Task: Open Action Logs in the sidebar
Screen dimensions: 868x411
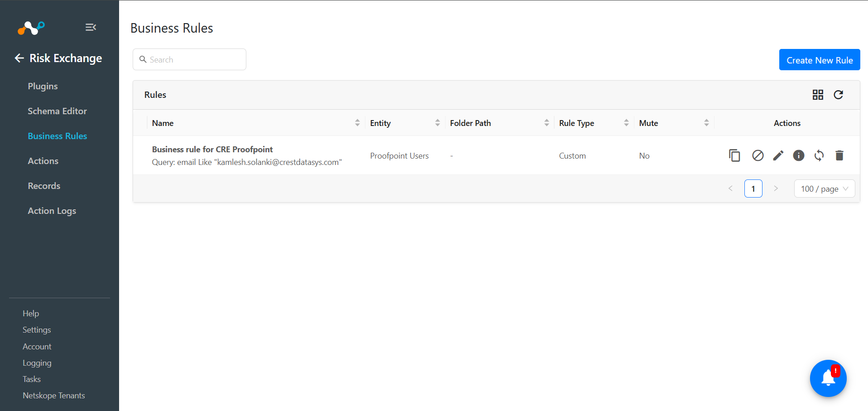Action: [52, 211]
